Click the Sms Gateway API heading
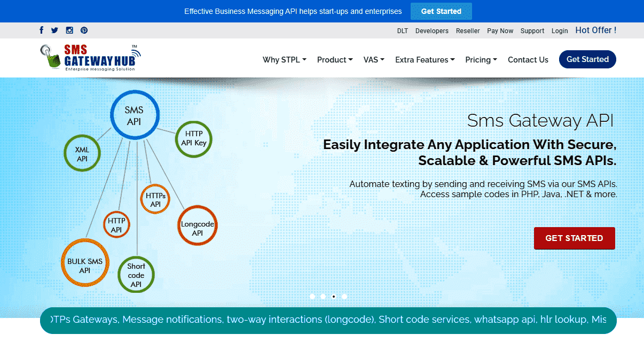The width and height of the screenshot is (644, 342). pyautogui.click(x=540, y=120)
